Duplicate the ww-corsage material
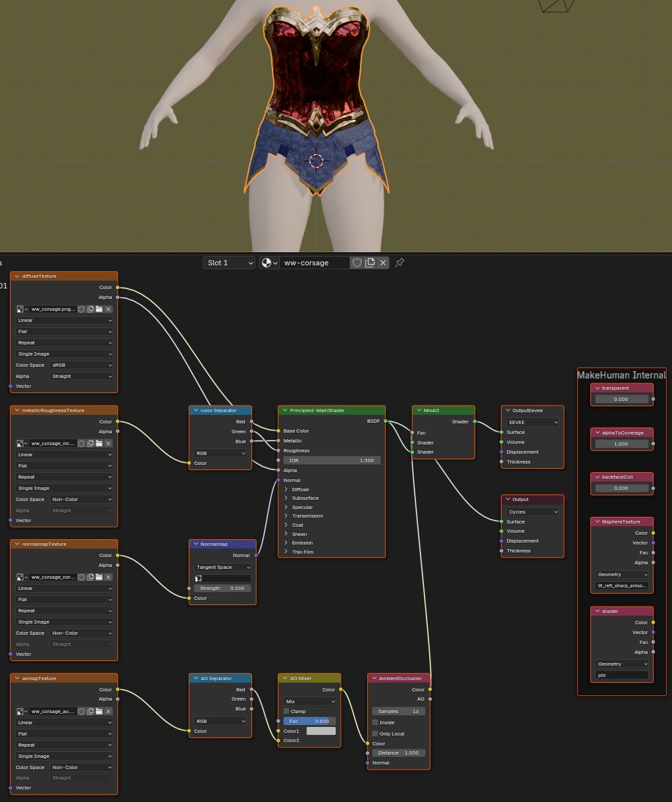This screenshot has width=672, height=802. tap(370, 263)
